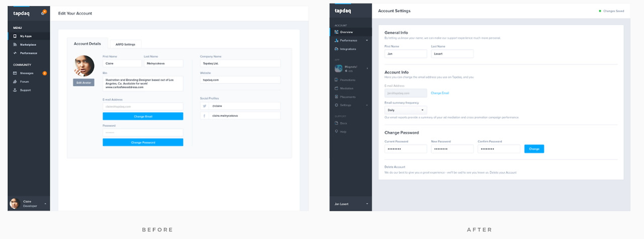Click the Facebook icon in Social Profiles
The height and width of the screenshot is (239, 644).
(205, 116)
